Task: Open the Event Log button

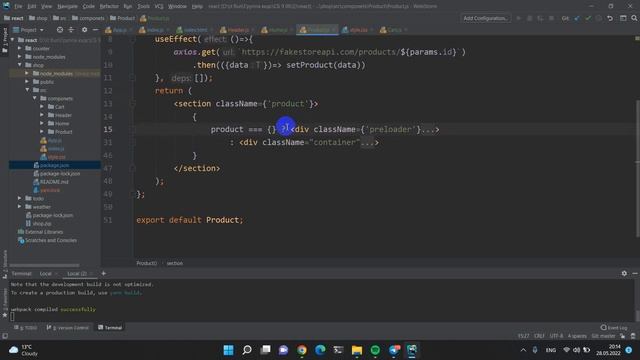Action: tap(614, 327)
